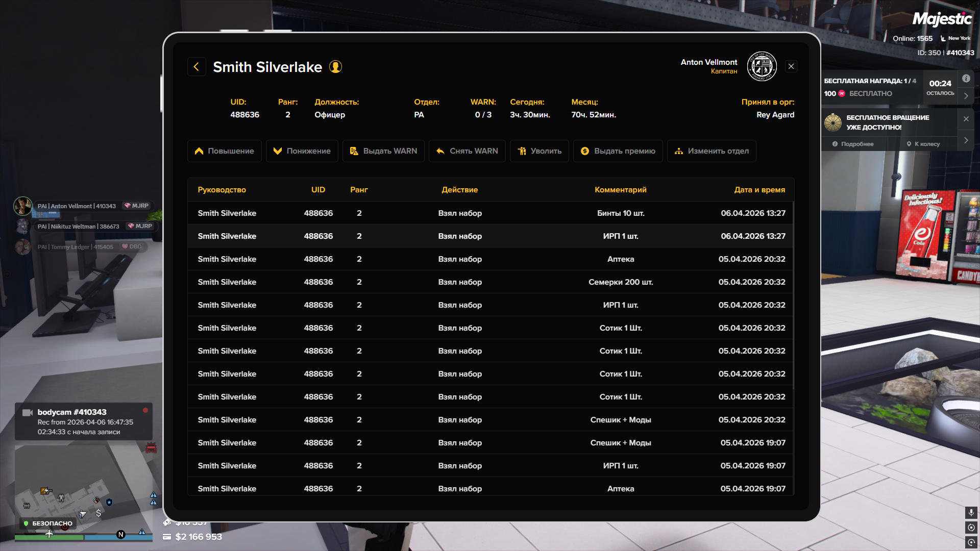Image resolution: width=980 pixels, height=551 pixels.
Task: Click Выдать WARN button
Action: point(383,151)
